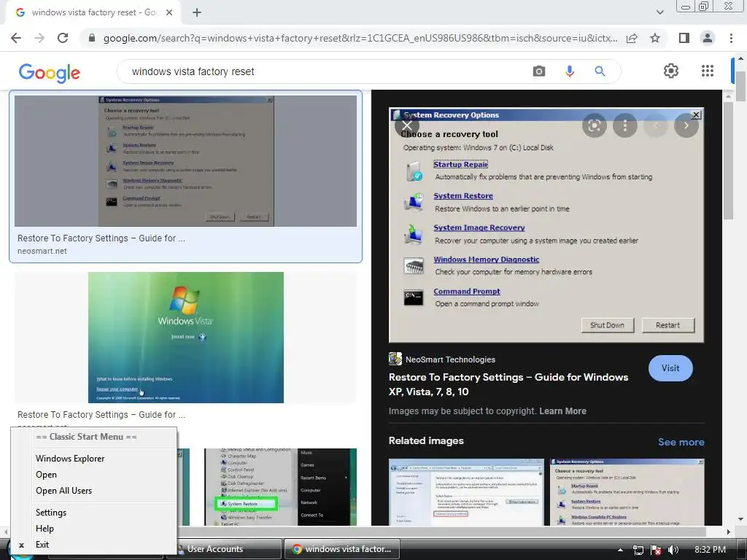Select Open All Users menu entry

point(64,491)
